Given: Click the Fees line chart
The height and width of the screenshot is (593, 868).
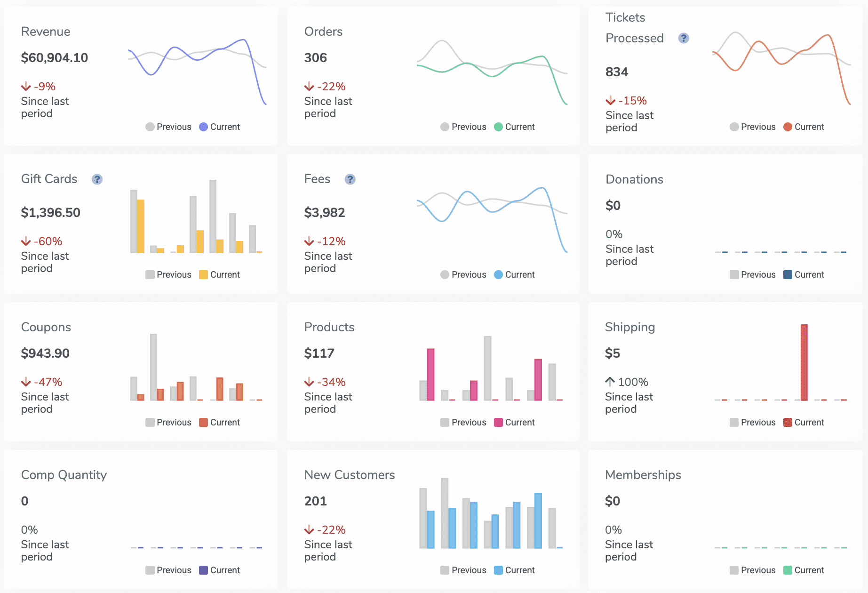Looking at the screenshot, I should coord(492,220).
